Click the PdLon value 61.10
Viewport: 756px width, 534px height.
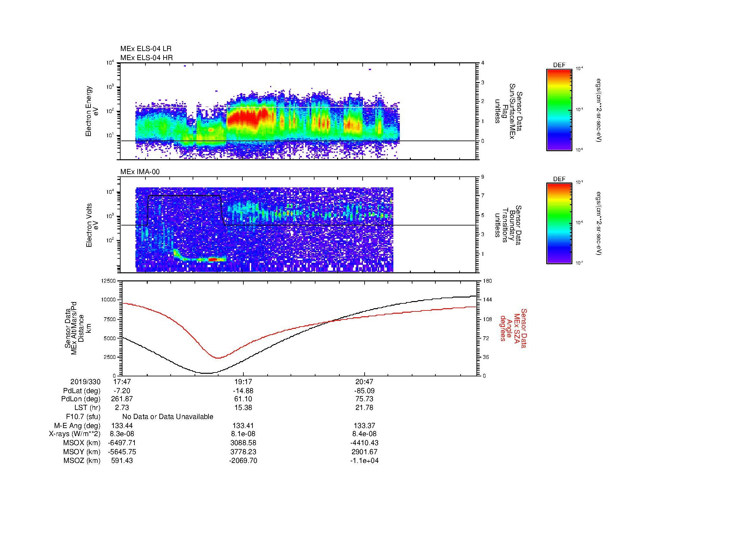pos(243,399)
